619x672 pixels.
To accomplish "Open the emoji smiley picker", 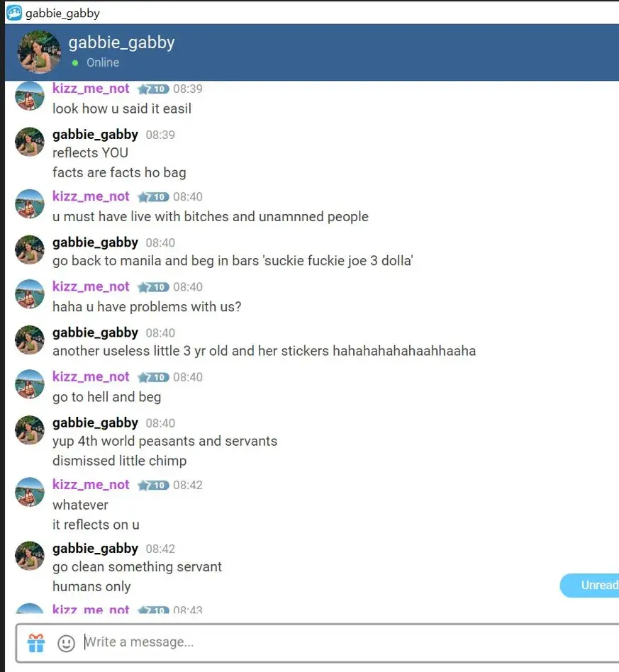I will (x=66, y=643).
